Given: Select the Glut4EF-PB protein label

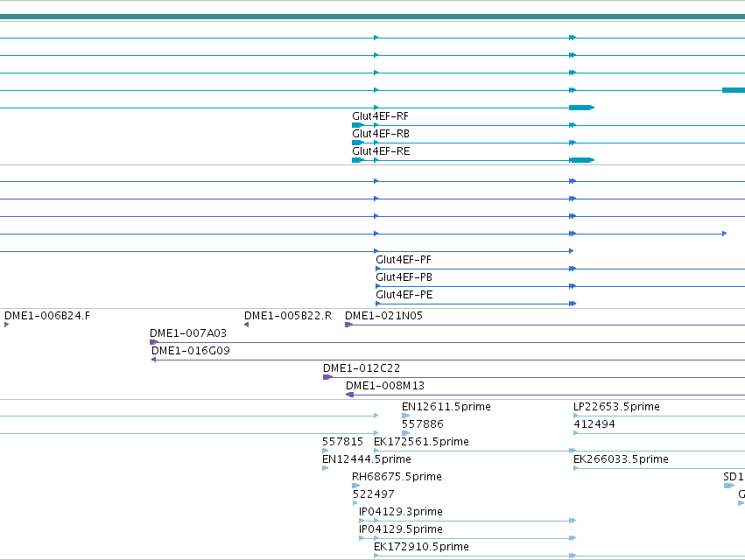Looking at the screenshot, I should click(404, 277).
